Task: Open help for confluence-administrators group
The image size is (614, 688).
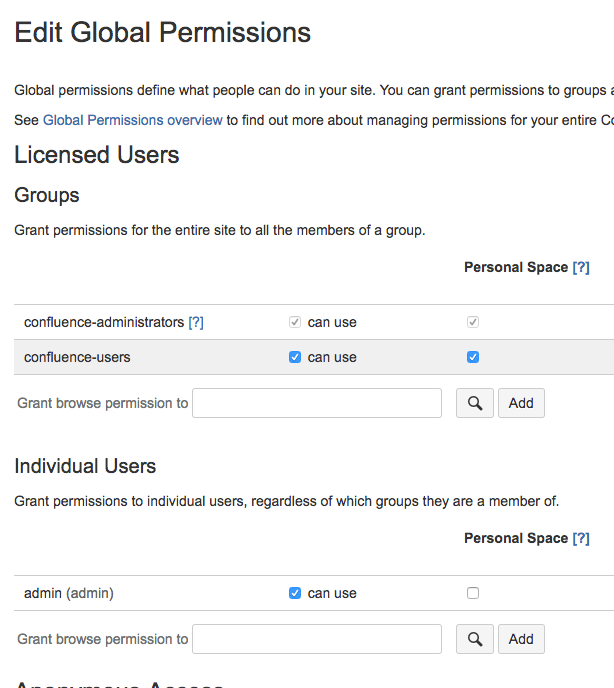Action: pos(196,322)
